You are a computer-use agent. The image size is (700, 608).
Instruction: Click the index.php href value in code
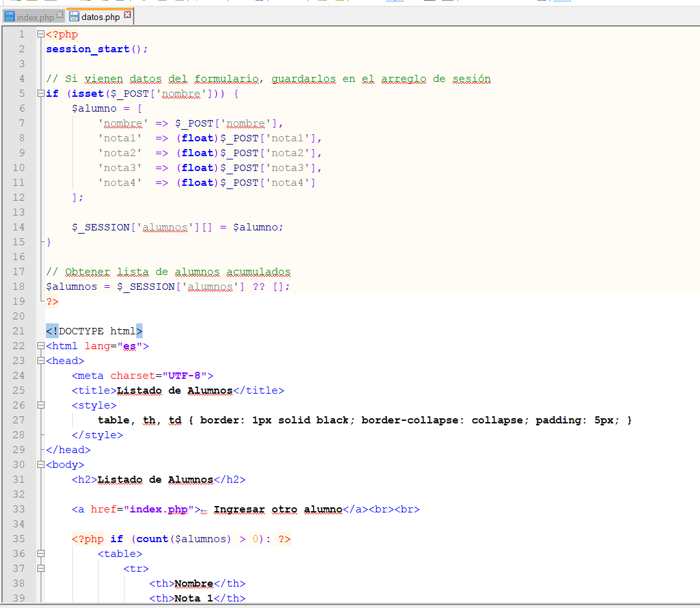click(159, 509)
